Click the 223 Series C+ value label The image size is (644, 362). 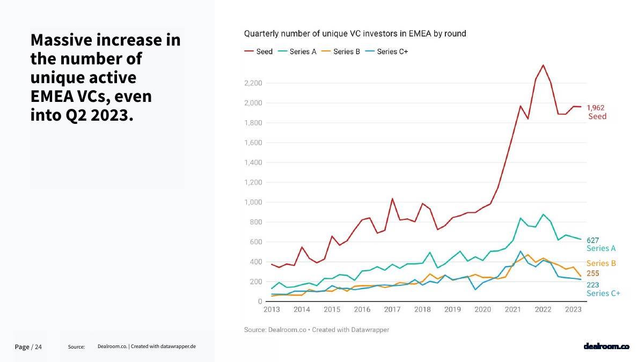(592, 285)
